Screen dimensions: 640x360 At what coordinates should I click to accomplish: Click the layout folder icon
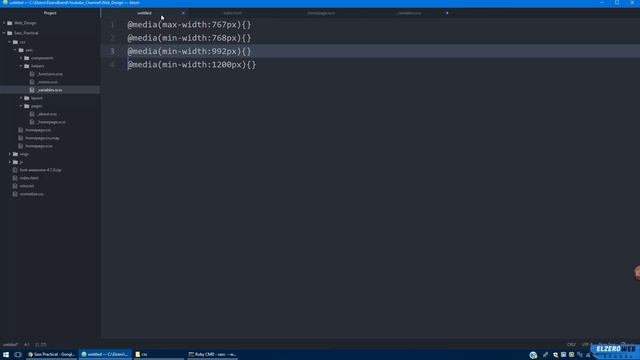click(x=27, y=98)
